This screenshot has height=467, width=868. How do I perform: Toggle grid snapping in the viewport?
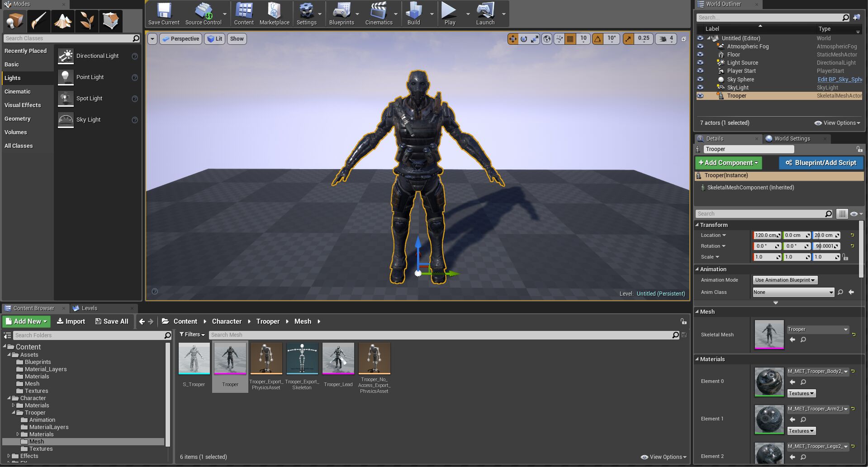pos(571,39)
